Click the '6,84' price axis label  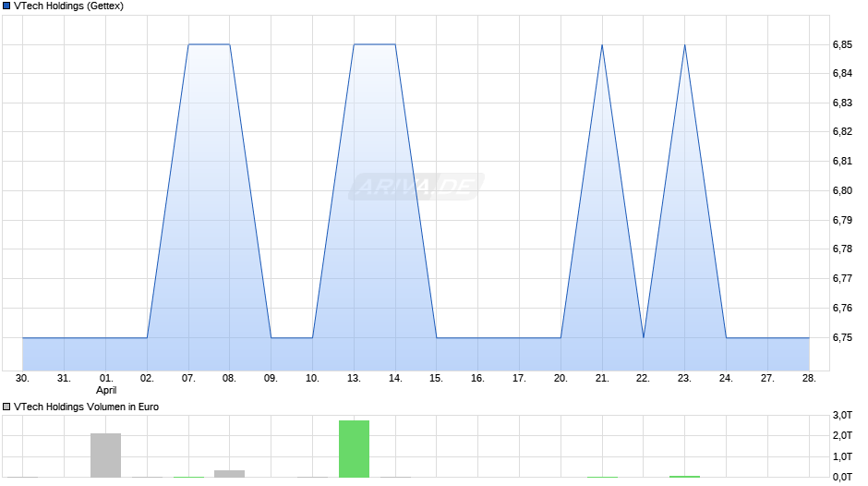click(842, 74)
